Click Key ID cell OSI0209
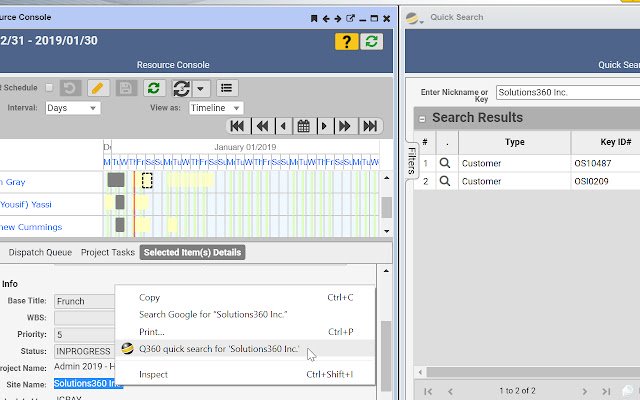Screen dimensions: 640x400 tap(591, 181)
